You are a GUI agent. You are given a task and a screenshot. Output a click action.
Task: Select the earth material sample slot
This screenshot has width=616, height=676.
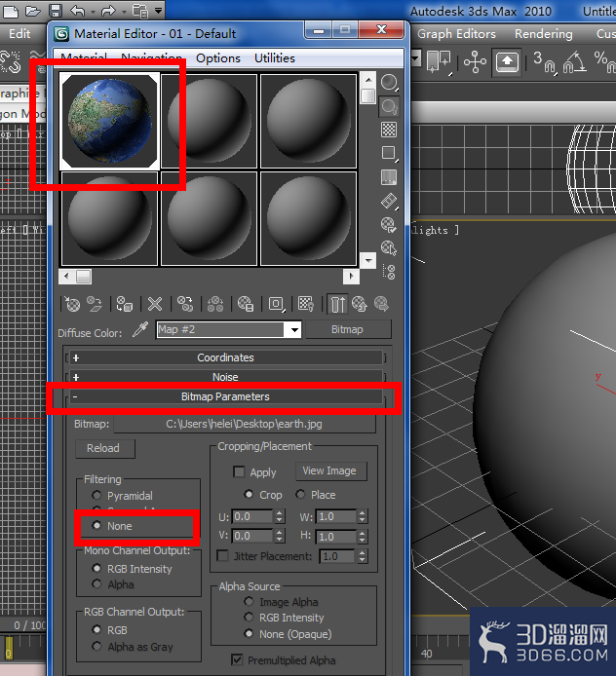click(110, 121)
